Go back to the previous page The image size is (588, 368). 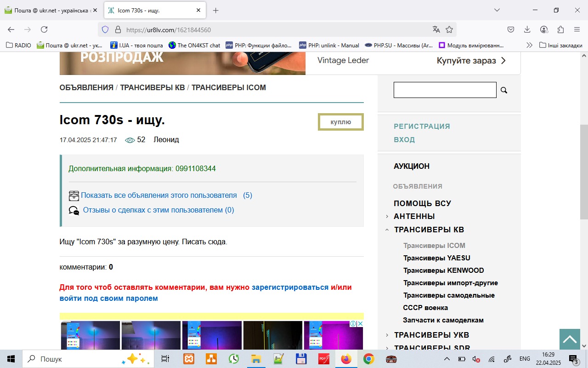click(x=11, y=29)
